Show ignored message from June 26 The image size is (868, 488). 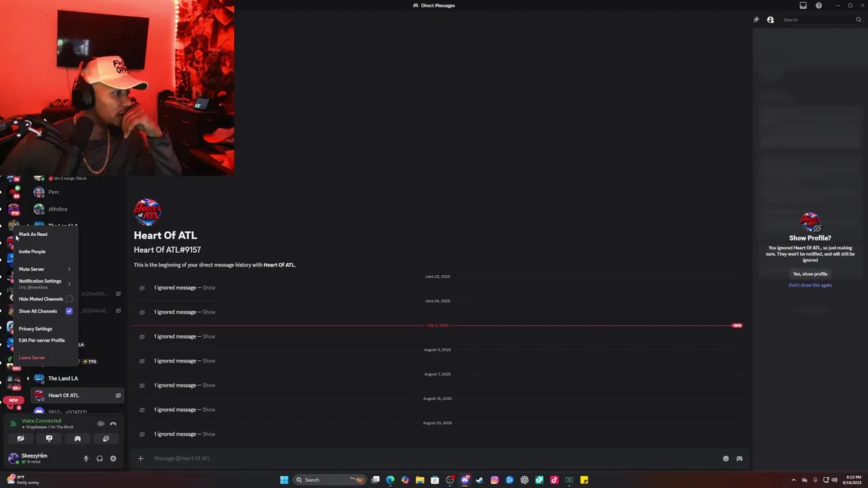point(209,312)
